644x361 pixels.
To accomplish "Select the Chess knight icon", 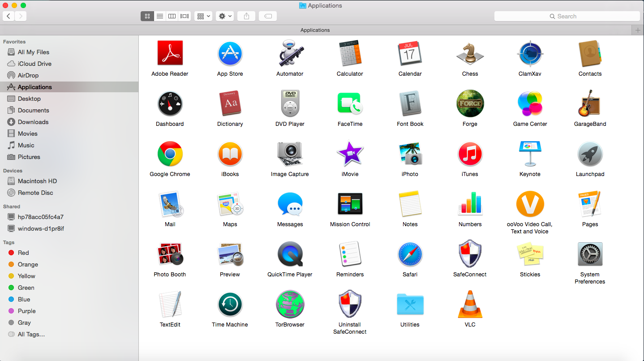I will click(x=470, y=54).
